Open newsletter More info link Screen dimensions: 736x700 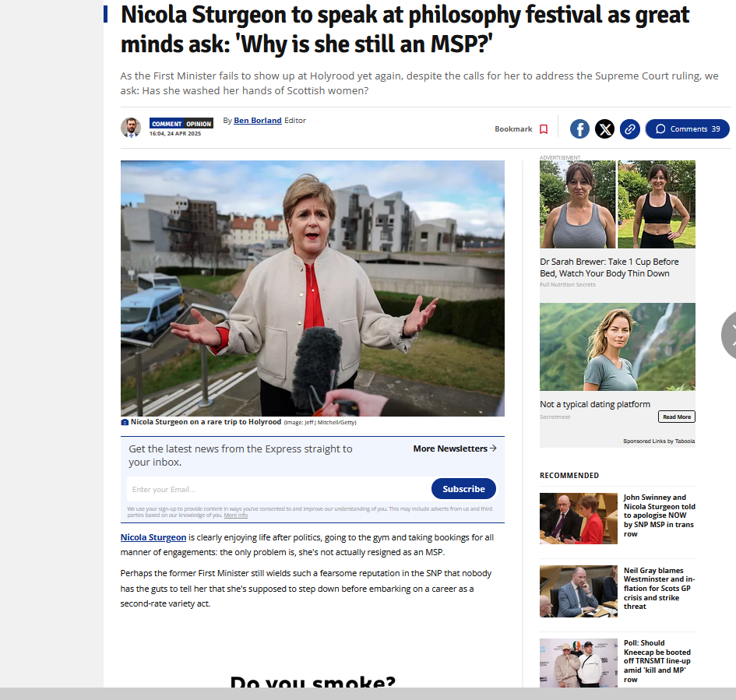pos(236,515)
